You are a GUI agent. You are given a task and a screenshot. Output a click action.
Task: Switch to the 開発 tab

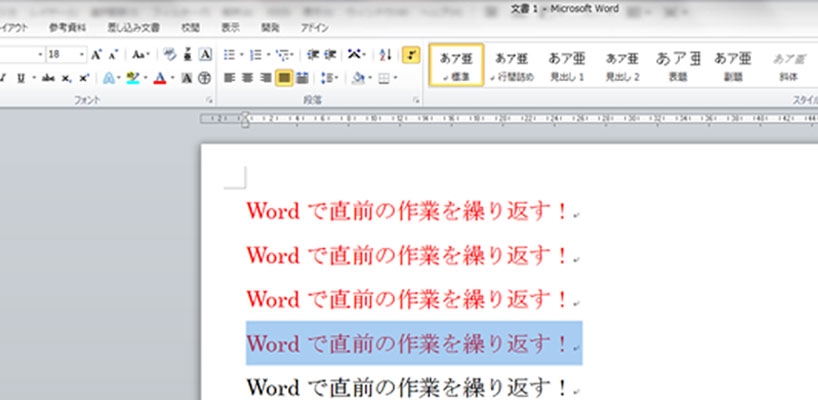point(270,28)
